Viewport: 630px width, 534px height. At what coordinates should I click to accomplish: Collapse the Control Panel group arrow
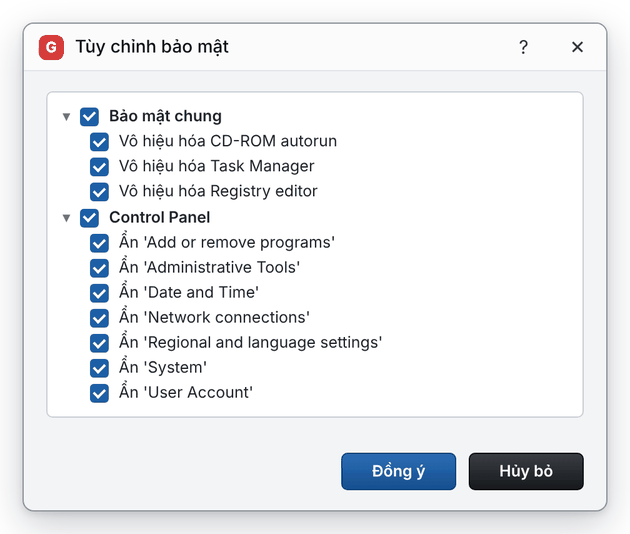tap(67, 218)
